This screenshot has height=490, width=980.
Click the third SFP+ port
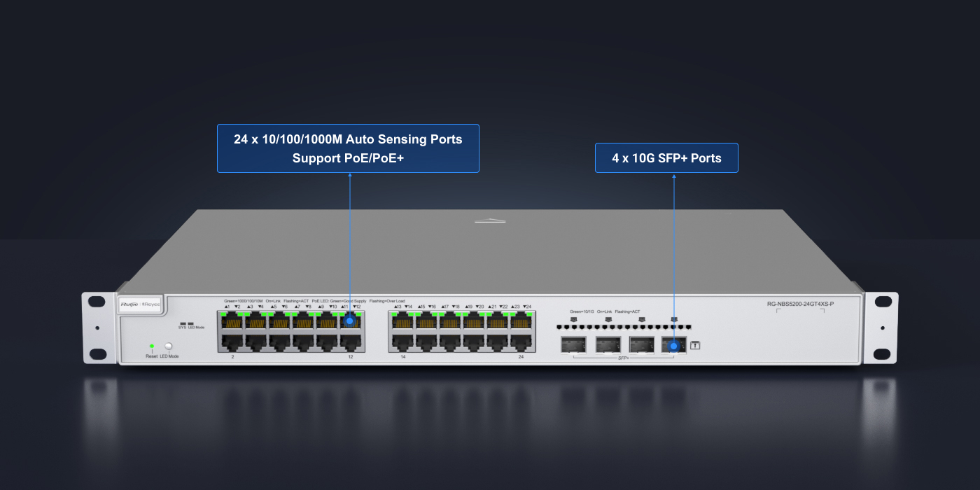coord(641,345)
